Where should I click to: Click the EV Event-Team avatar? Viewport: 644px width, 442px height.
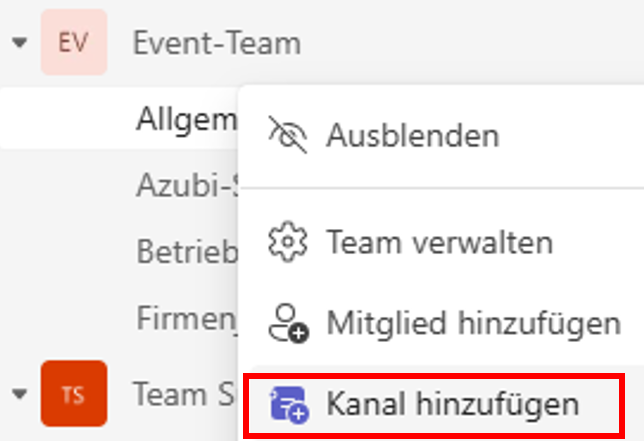tap(74, 42)
